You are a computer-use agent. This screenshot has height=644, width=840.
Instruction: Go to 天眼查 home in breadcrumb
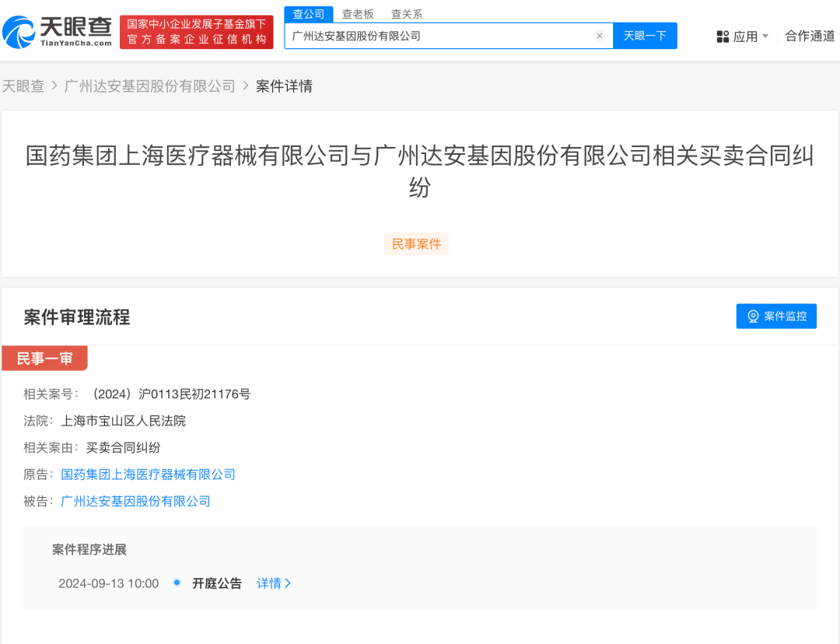[23, 86]
